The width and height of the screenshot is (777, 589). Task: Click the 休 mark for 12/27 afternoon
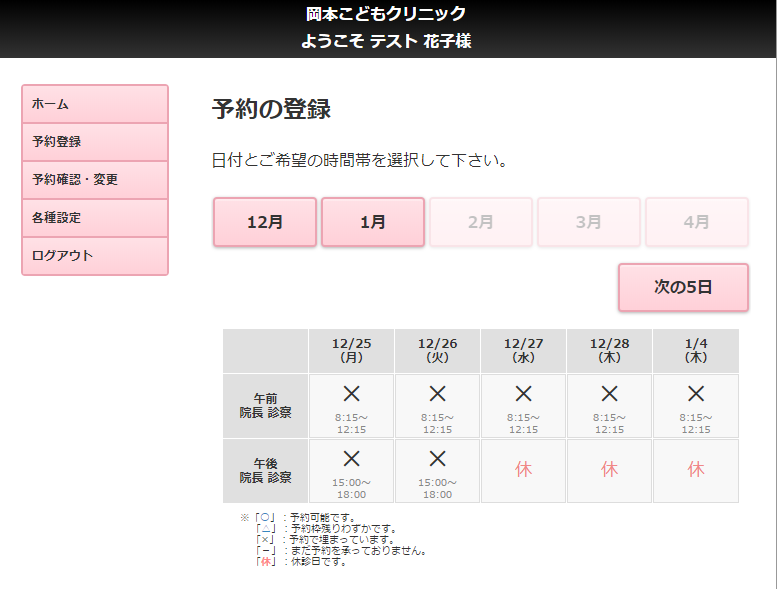(523, 469)
